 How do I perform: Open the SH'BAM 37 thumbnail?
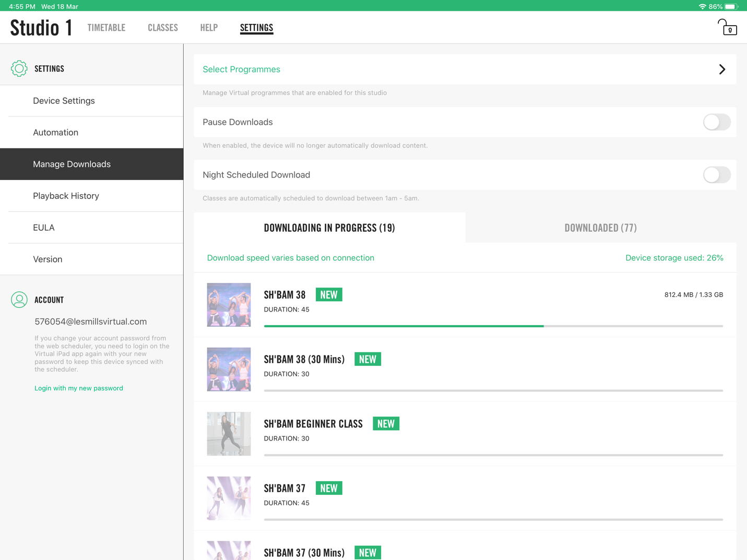pyautogui.click(x=229, y=498)
